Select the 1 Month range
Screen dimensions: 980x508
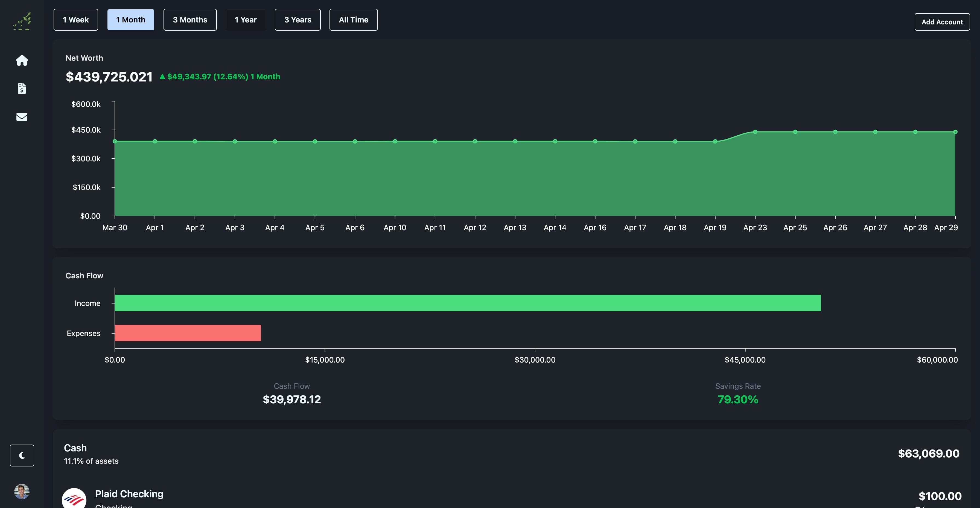[130, 20]
